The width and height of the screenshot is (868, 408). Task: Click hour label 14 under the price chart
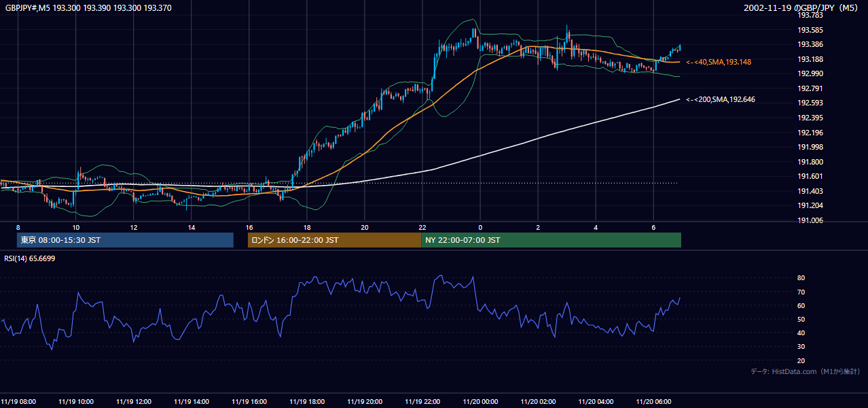[x=192, y=227]
